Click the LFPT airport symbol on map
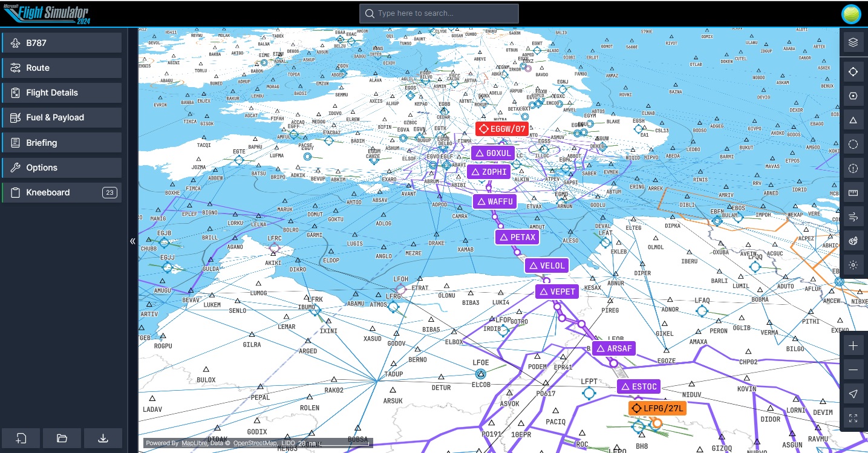 coord(589,393)
